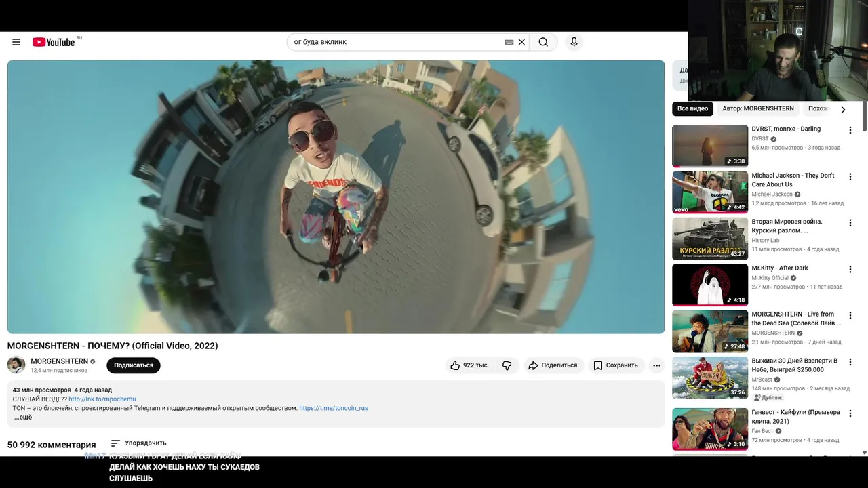Image resolution: width=868 pixels, height=488 pixels.
Task: Open options menu for Курский разлом video
Action: [x=850, y=222]
